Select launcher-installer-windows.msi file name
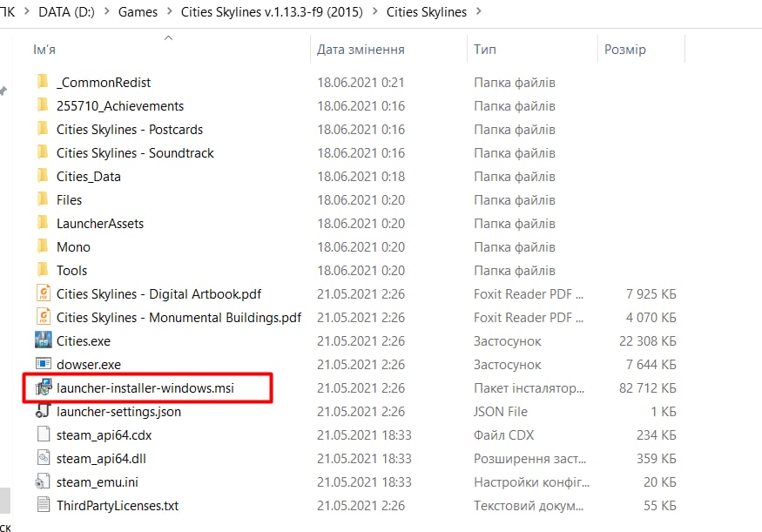The image size is (762, 532). point(145,388)
